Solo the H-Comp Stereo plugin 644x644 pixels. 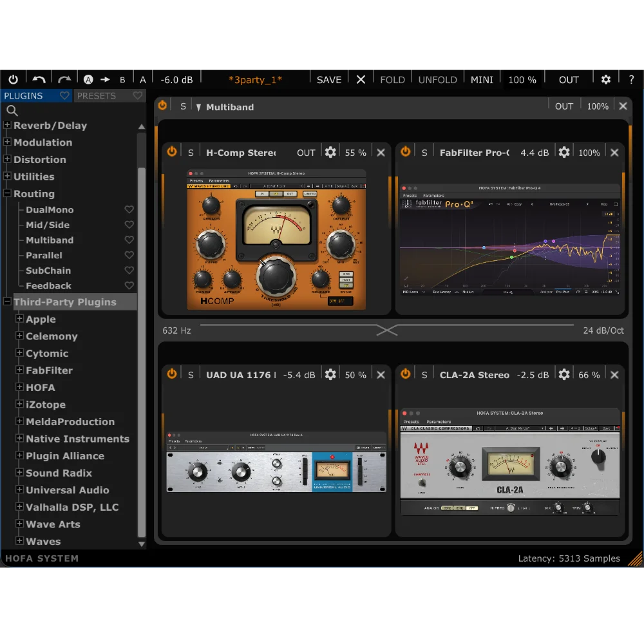[x=191, y=153]
